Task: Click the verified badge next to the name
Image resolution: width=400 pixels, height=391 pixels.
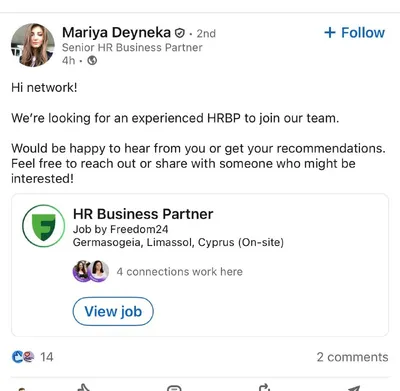Action: 180,33
